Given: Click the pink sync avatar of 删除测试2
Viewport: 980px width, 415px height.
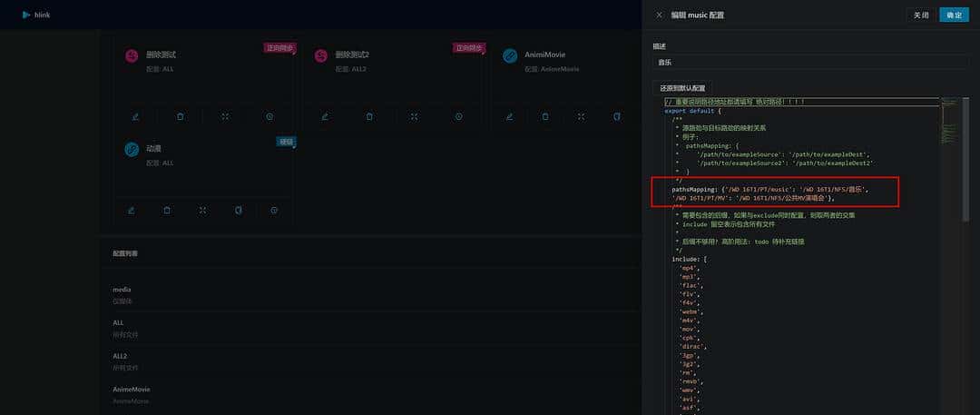Looking at the screenshot, I should [320, 55].
